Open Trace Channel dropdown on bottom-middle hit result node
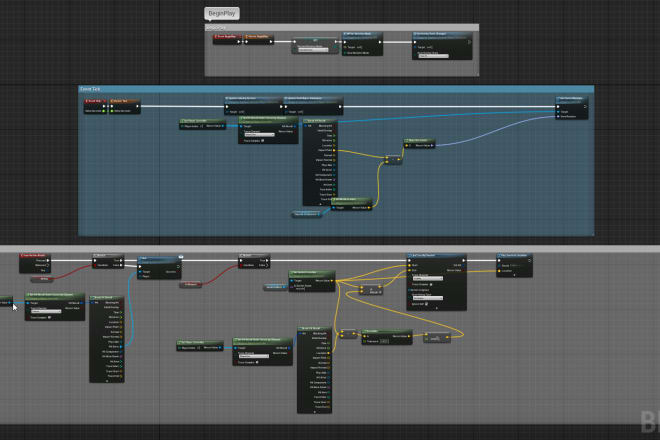 (254, 356)
